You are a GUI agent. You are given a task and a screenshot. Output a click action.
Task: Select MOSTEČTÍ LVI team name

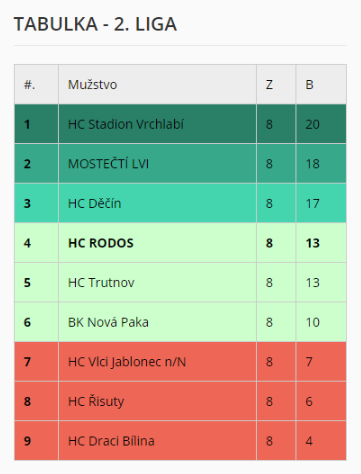108,164
